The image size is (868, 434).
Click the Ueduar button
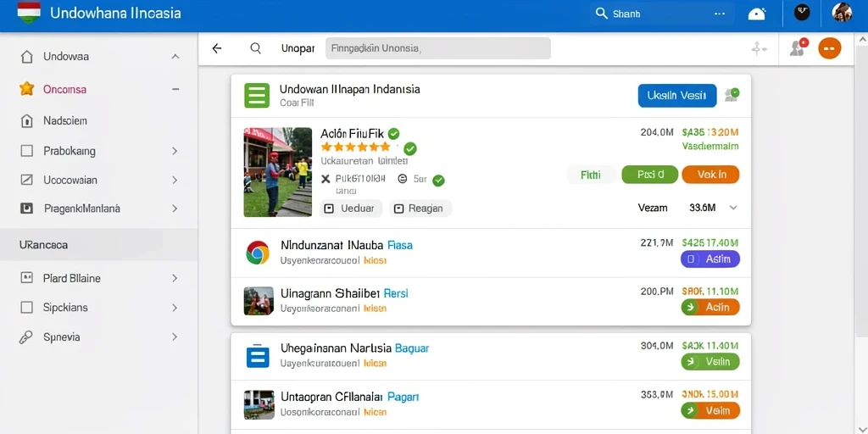[352, 209]
